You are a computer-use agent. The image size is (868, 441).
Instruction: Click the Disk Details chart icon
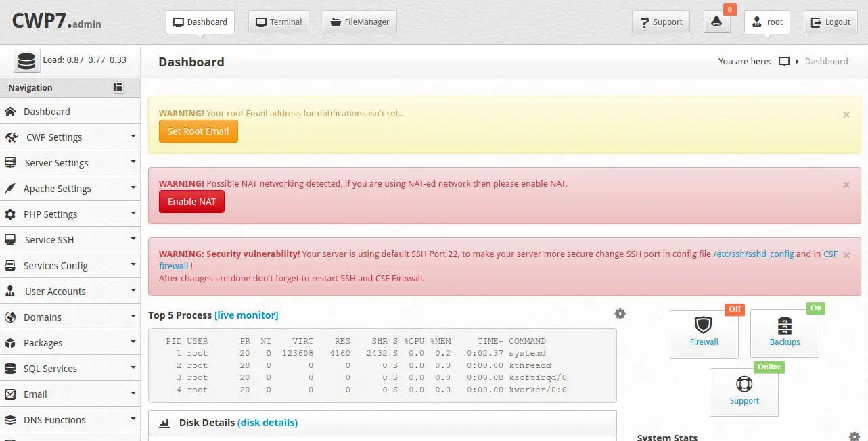[x=164, y=423]
